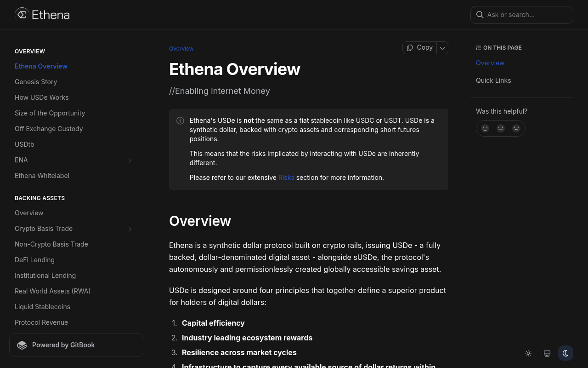588x368 pixels.
Task: Jump to Quick Links in On This Page
Action: pos(493,80)
